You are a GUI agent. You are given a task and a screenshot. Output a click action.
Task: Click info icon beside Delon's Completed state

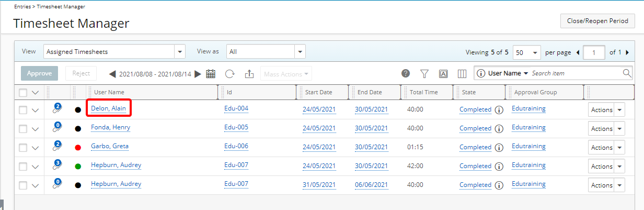coord(499,110)
